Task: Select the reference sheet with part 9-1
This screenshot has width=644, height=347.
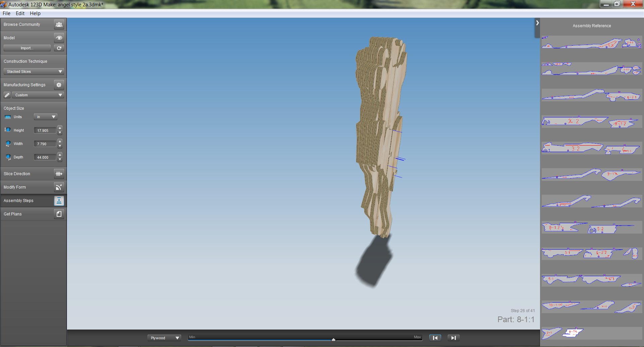Action: tap(592, 175)
